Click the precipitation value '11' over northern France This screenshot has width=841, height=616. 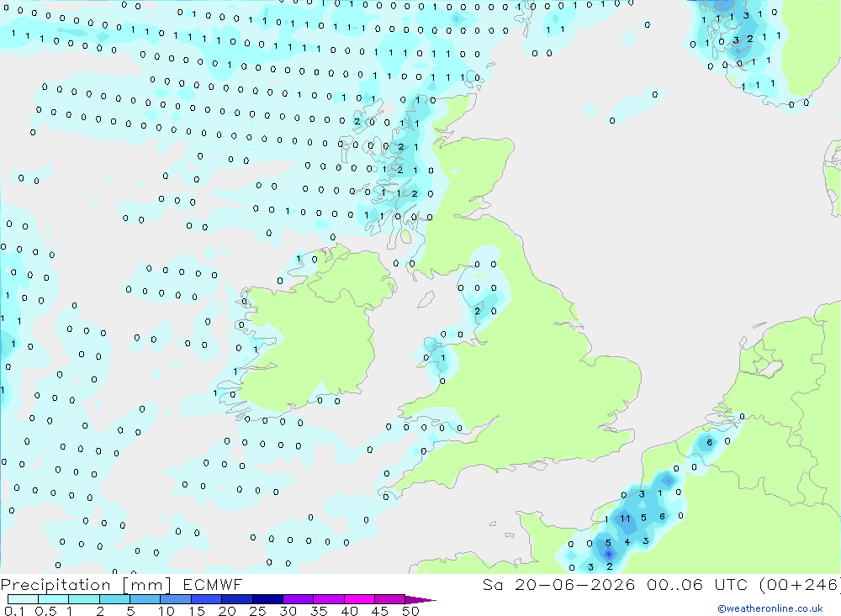coord(625,519)
